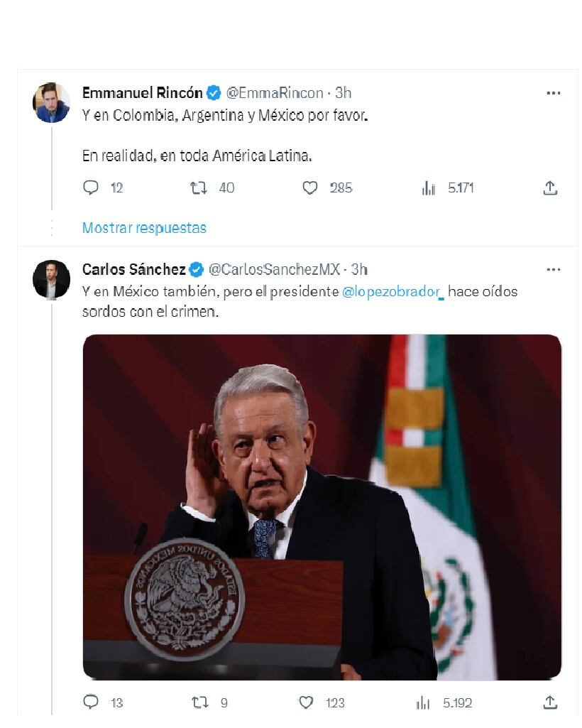Like Emmanuel Rincón's tweet
This screenshot has width=582, height=728.
(309, 188)
